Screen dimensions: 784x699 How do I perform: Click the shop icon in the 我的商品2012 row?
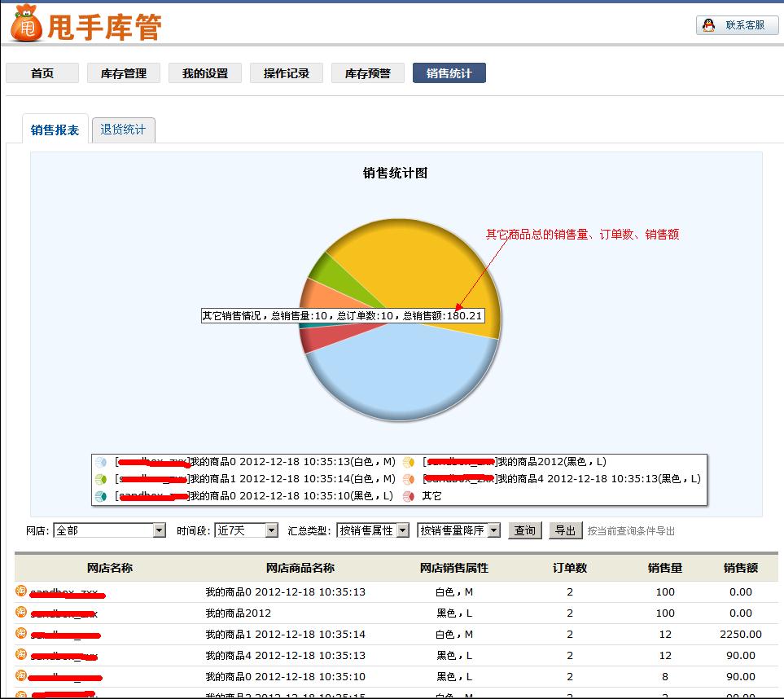21,612
